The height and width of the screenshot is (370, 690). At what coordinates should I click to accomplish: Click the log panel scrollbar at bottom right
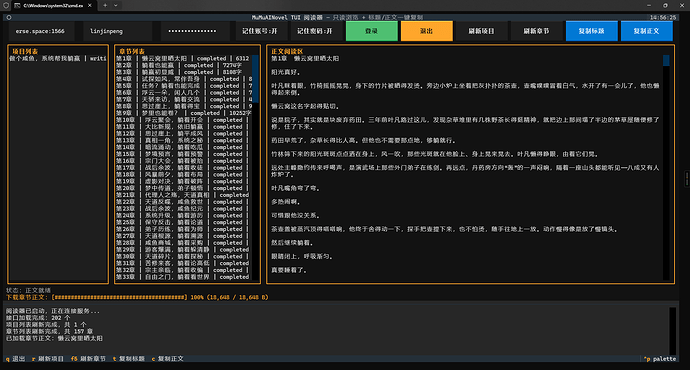672,331
